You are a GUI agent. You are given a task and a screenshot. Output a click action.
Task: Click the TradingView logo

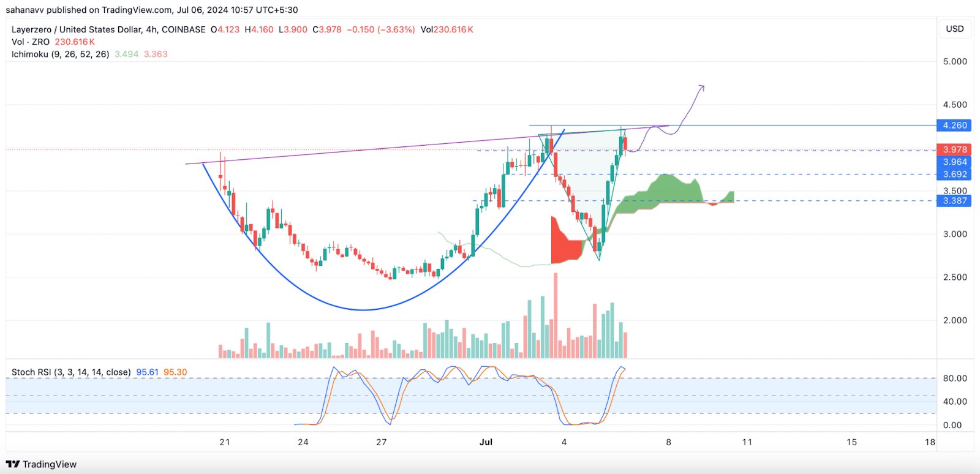pos(41,464)
